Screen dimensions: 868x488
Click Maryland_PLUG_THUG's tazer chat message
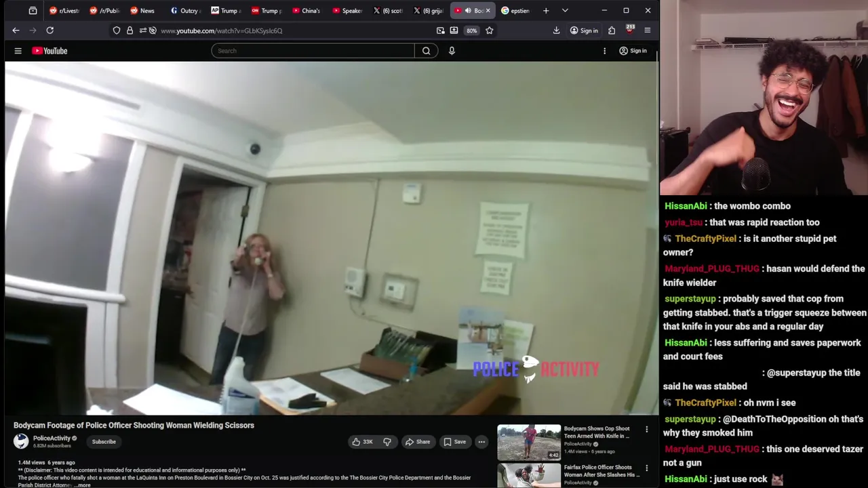tap(764, 455)
